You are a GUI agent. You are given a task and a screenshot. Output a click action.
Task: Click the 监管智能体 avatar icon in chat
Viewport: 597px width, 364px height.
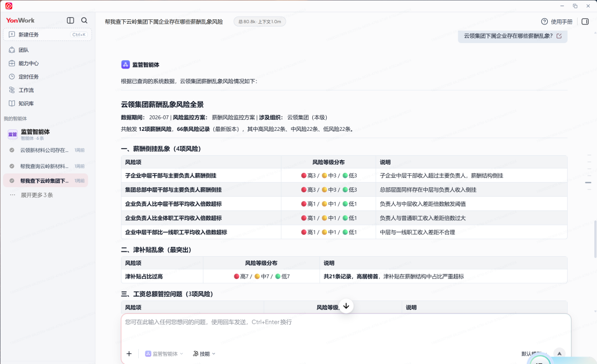pyautogui.click(x=125, y=65)
